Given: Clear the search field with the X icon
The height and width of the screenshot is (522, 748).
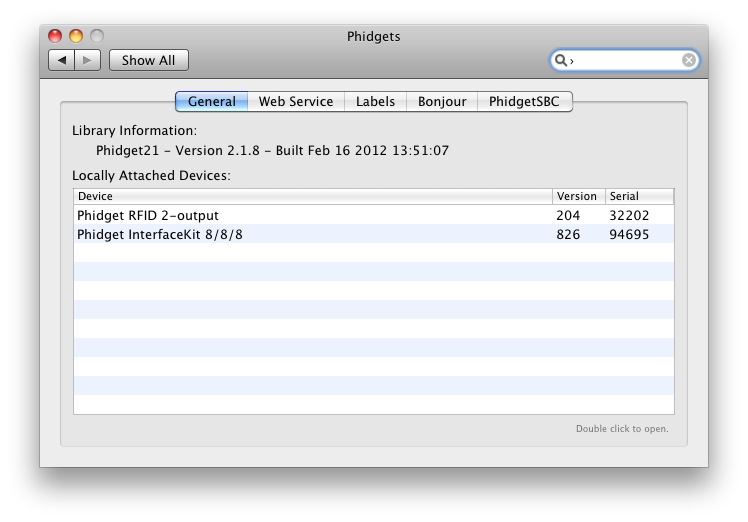Looking at the screenshot, I should (688, 60).
